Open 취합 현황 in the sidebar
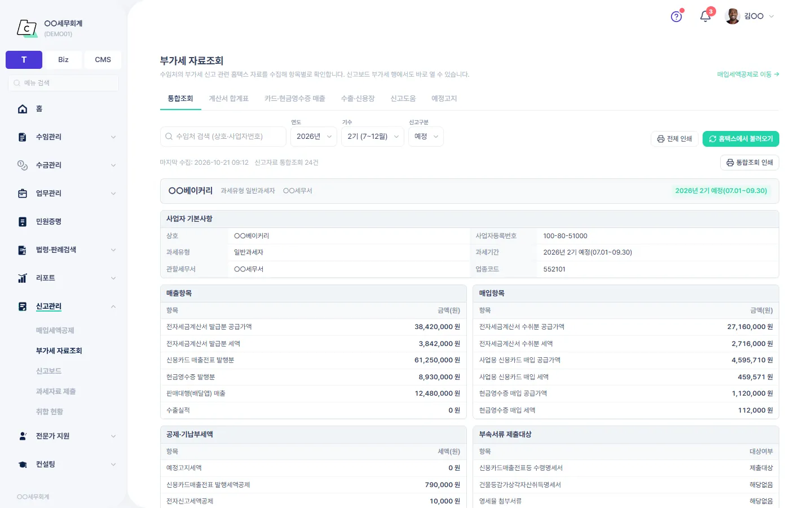Image resolution: width=812 pixels, height=508 pixels. point(50,412)
